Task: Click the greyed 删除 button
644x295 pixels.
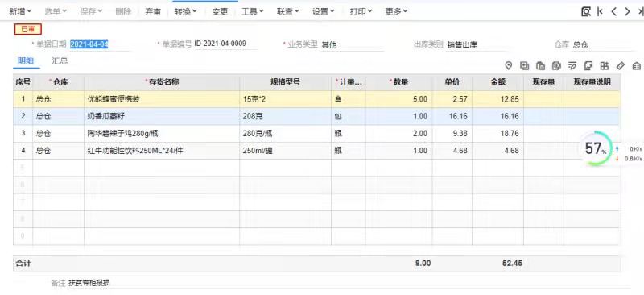Action: [123, 11]
